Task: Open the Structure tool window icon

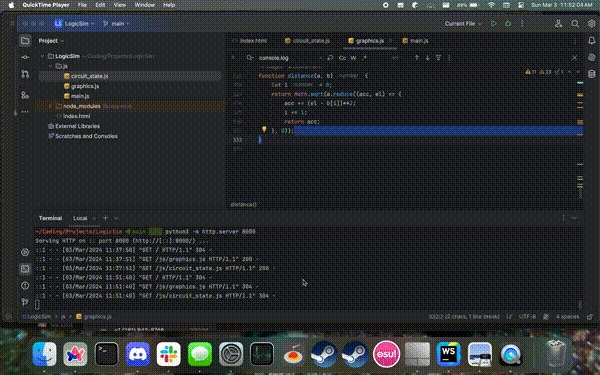Action: pos(25,95)
